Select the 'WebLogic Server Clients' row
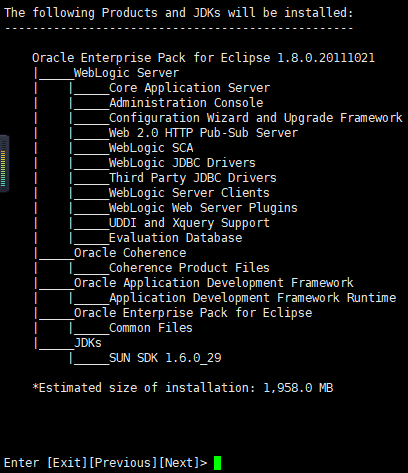Screen dimensions: 408x473 pos(189,193)
